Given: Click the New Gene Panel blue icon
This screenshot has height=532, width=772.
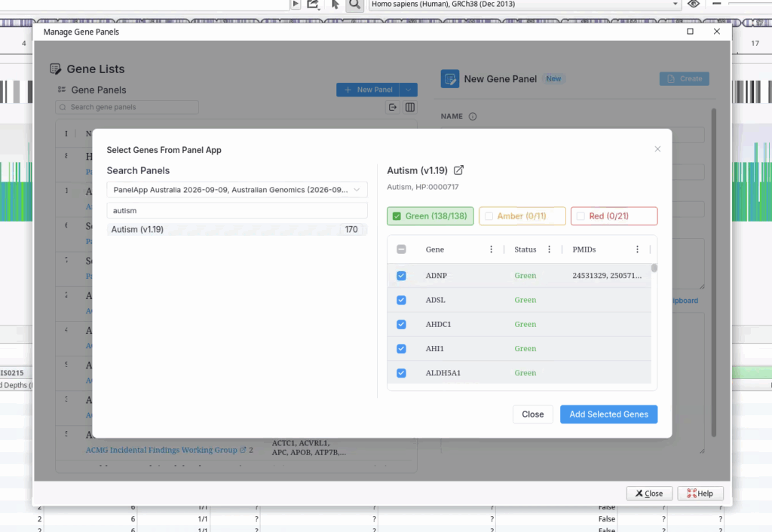Looking at the screenshot, I should coord(450,78).
